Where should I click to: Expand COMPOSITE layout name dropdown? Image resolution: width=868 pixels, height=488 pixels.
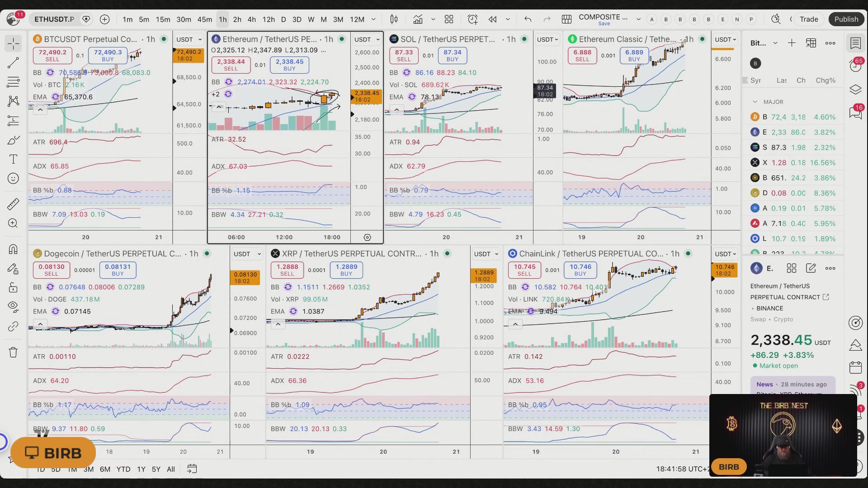[638, 19]
